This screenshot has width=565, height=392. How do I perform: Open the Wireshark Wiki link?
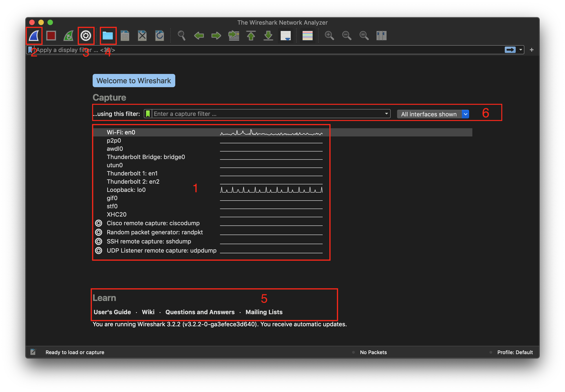coord(148,312)
